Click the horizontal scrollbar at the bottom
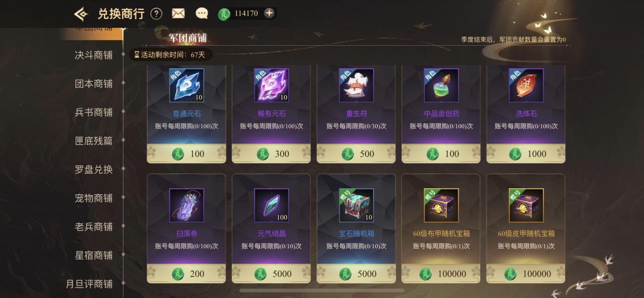This screenshot has height=298, width=644. tap(322, 290)
